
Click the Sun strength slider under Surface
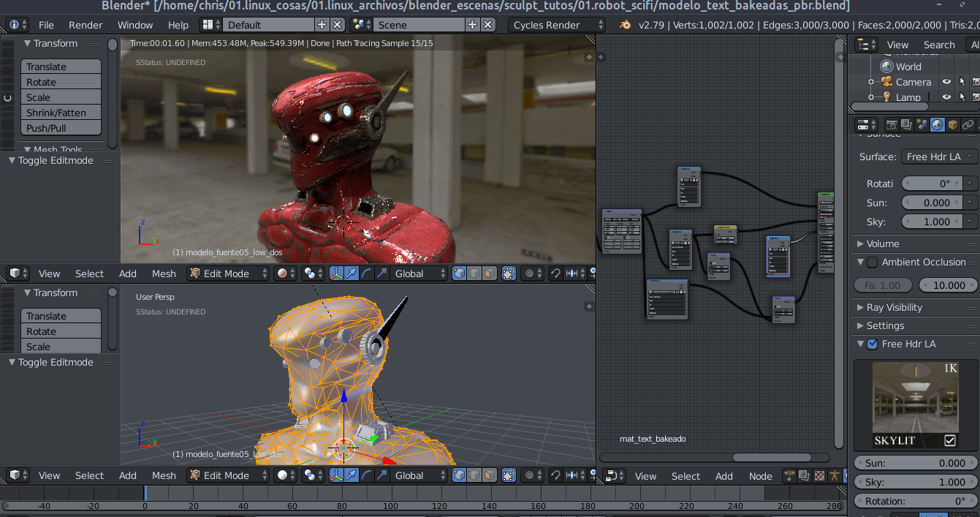click(932, 203)
